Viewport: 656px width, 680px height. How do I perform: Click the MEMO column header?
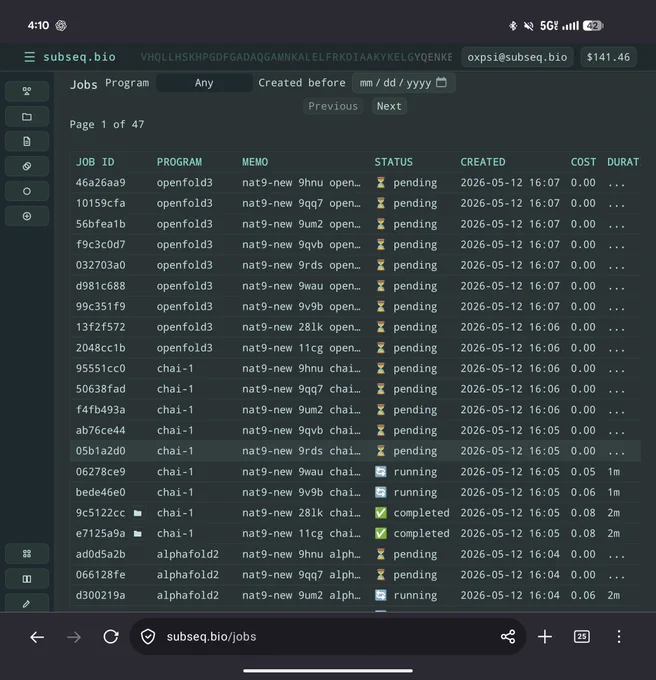255,162
